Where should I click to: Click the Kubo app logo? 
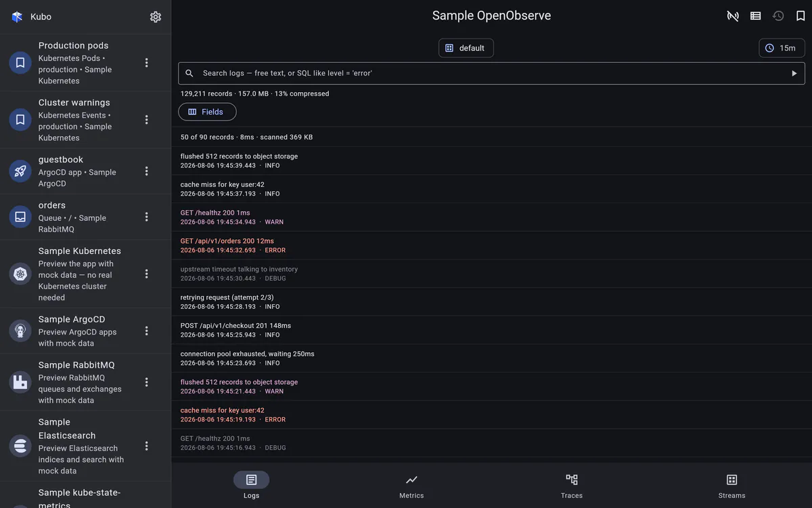(18, 17)
